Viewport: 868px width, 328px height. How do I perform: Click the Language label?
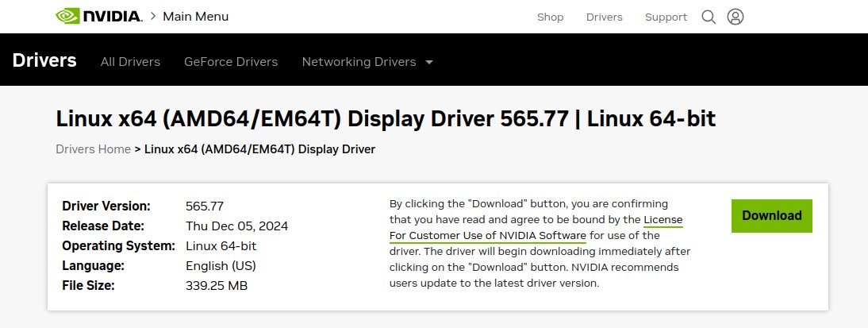point(93,266)
